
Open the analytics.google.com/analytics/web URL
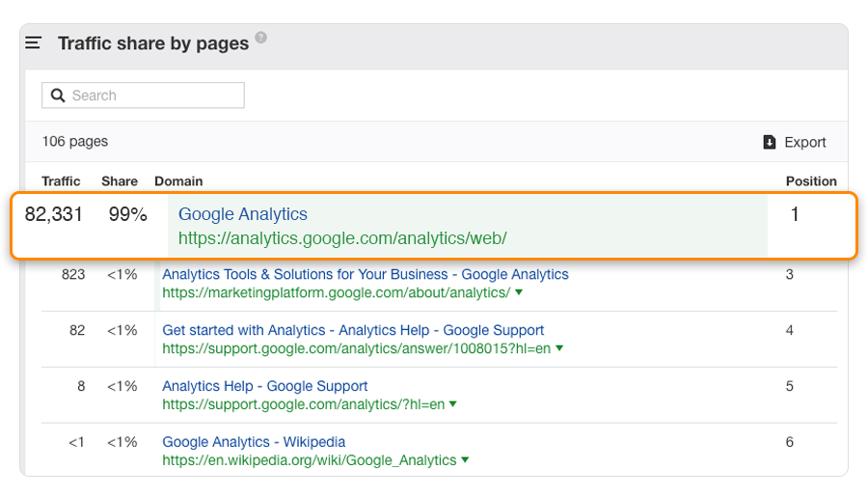point(342,238)
